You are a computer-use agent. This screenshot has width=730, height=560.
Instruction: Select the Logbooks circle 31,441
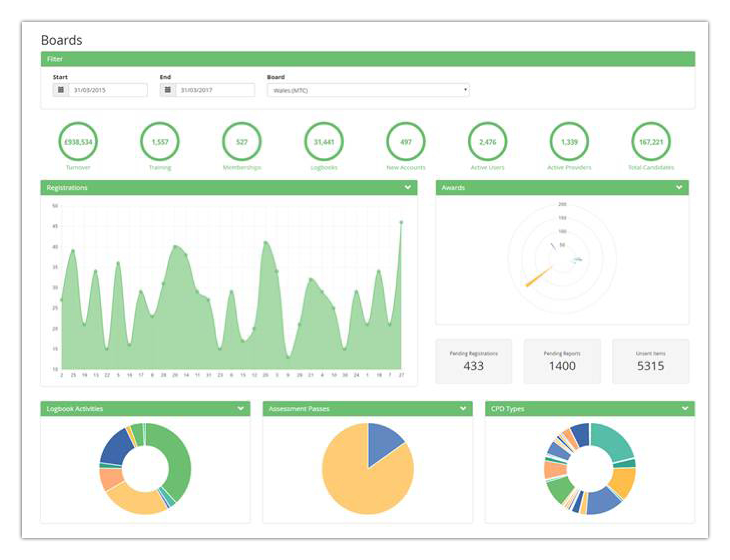pos(324,142)
